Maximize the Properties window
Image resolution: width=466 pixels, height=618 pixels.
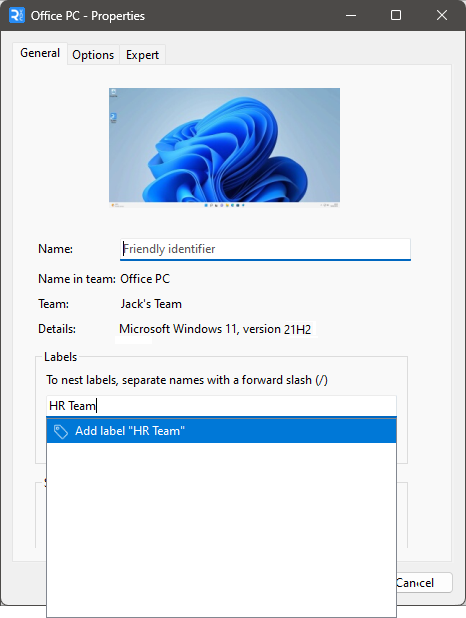(396, 15)
